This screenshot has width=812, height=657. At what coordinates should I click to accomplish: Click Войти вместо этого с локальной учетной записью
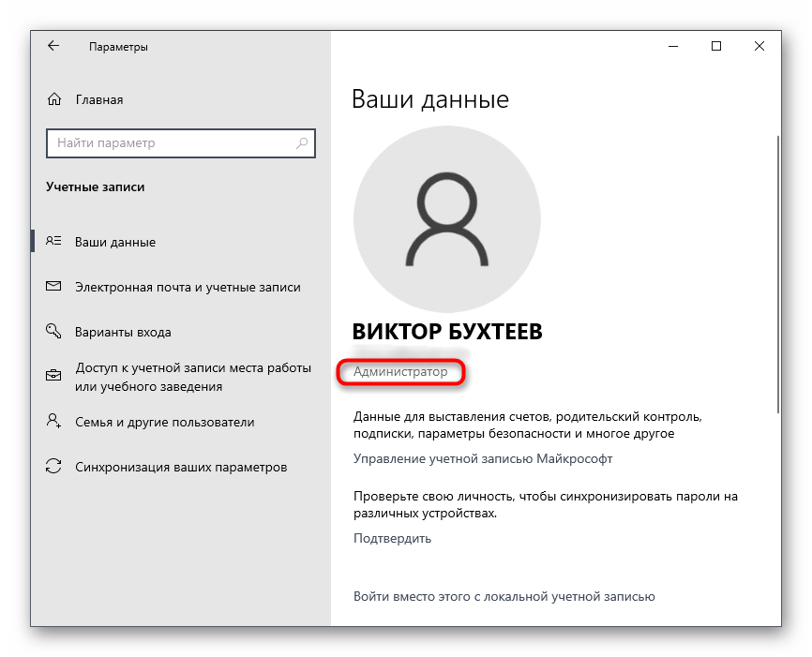(x=504, y=596)
